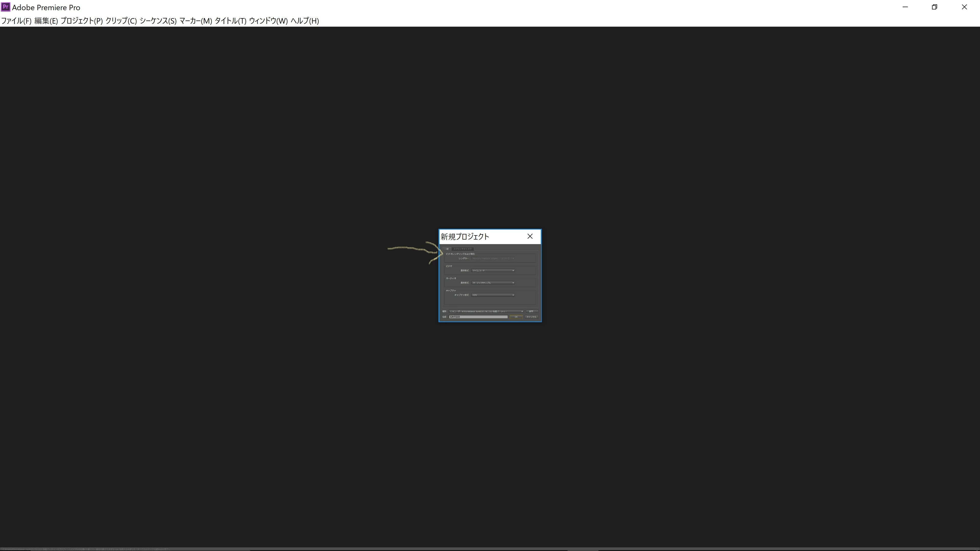
Task: Open the 編集(E) menu
Action: coord(46,21)
